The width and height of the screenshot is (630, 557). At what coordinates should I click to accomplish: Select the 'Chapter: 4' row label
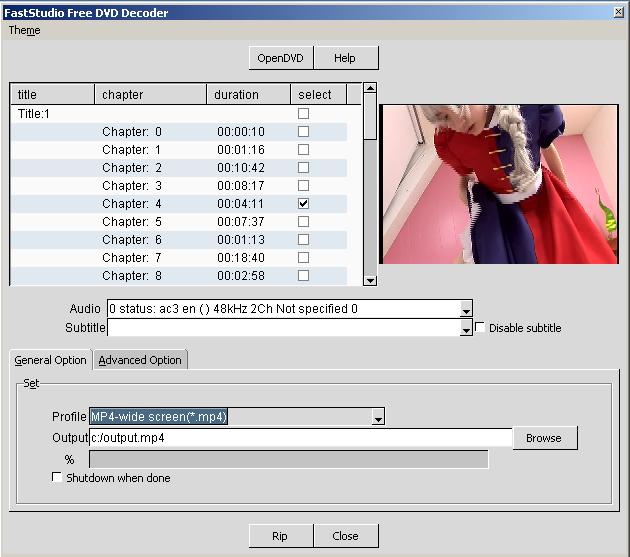(132, 204)
